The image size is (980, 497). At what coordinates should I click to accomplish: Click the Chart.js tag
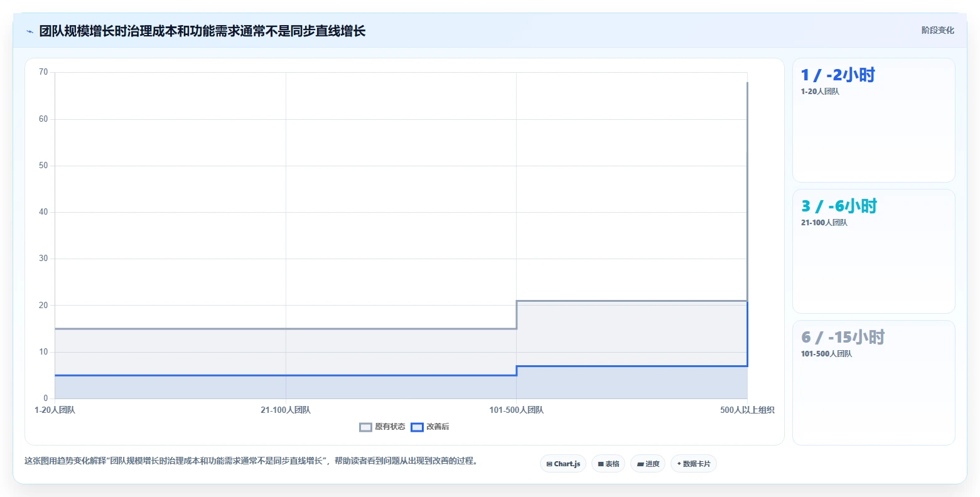click(563, 464)
